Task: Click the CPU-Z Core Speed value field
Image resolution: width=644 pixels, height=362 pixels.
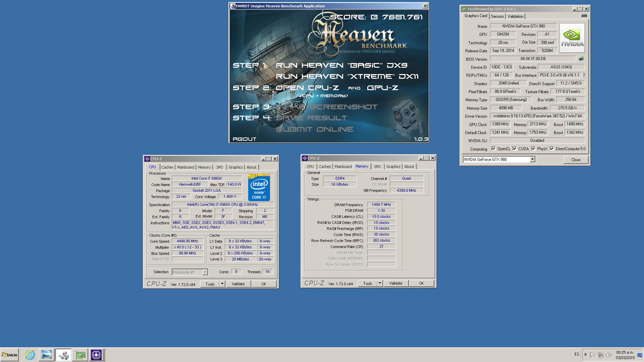Action: [x=187, y=241]
